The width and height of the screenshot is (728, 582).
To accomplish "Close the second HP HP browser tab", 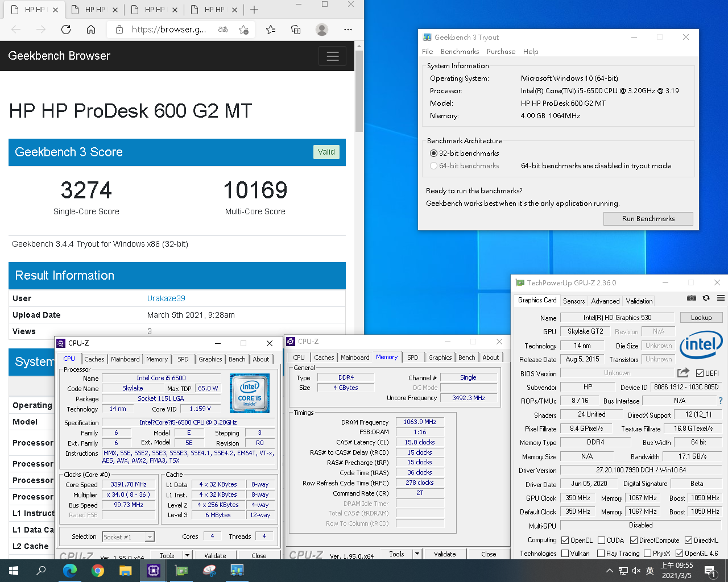I will [115, 10].
